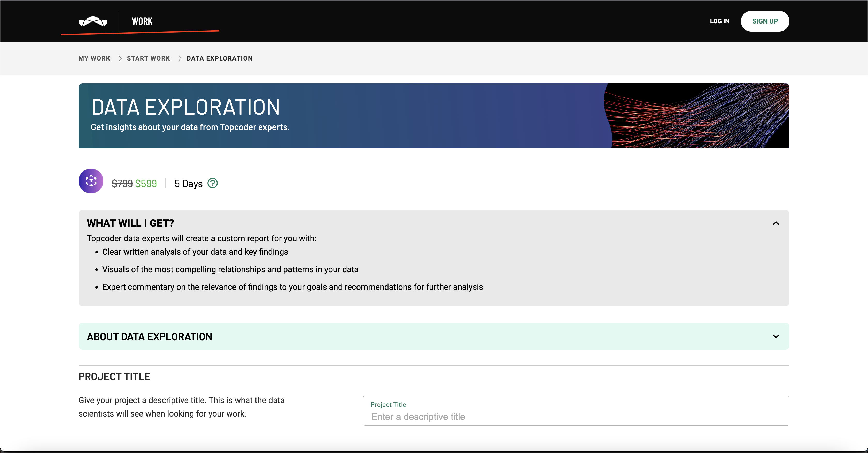This screenshot has height=453, width=868.
Task: Navigate to Start Work breadcrumb
Action: click(148, 58)
